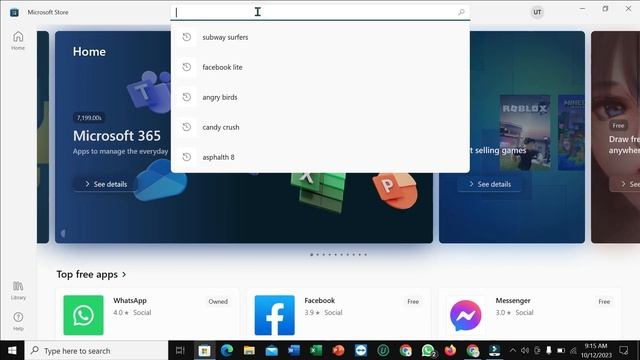Viewport: 640px width, 360px height.
Task: Click the first carousel page dot
Action: (311, 255)
